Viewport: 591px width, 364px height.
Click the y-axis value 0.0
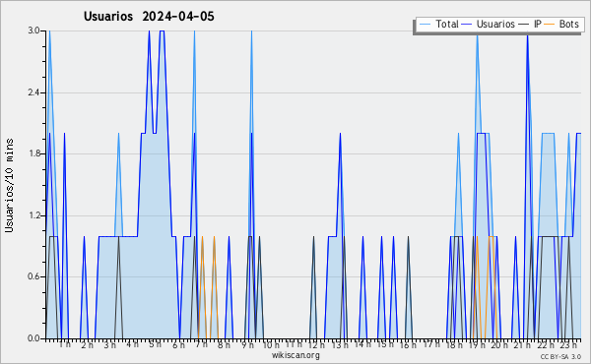(33, 338)
